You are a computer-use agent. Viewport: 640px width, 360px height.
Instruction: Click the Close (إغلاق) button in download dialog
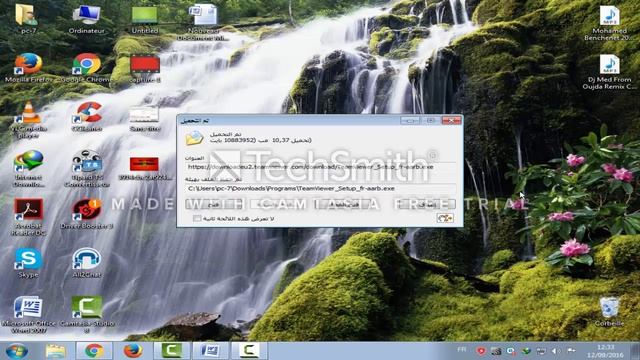point(427,204)
